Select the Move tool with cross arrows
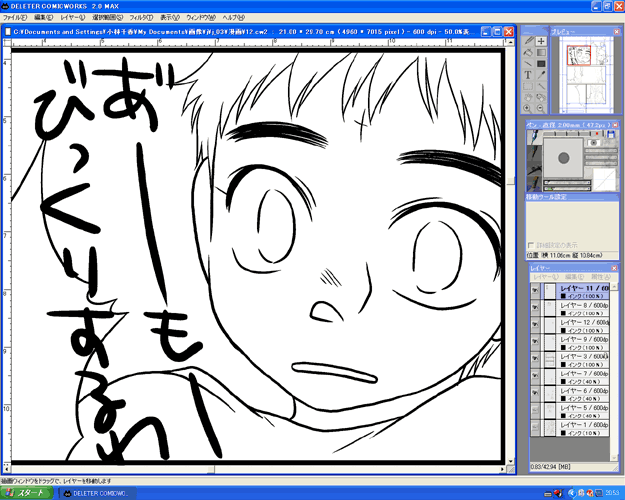 pos(541,41)
